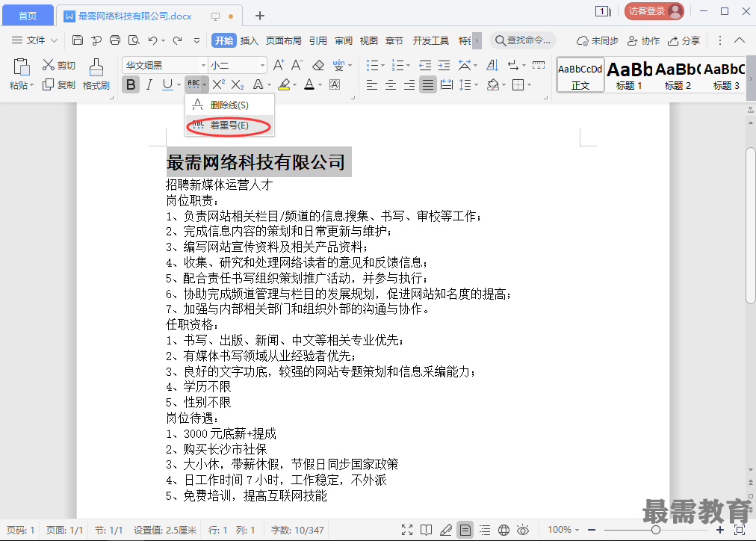Expand quick access toolbar customize arrow
The width and height of the screenshot is (756, 541).
pos(196,40)
